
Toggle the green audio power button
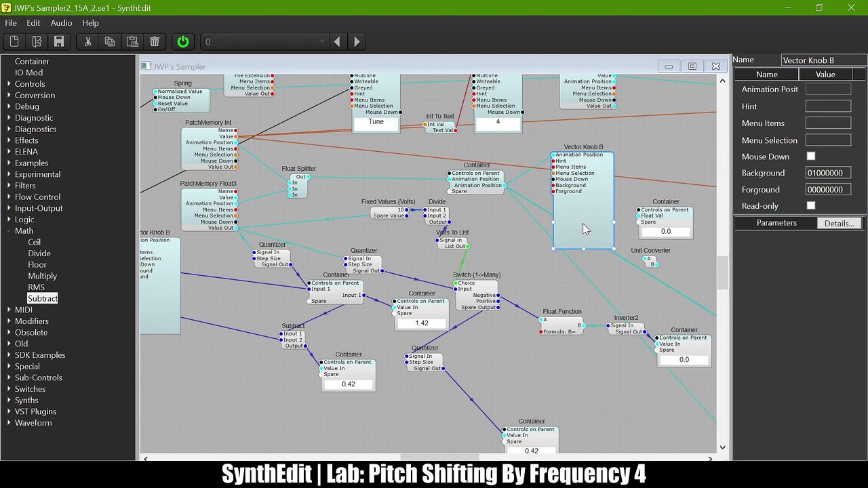click(183, 42)
